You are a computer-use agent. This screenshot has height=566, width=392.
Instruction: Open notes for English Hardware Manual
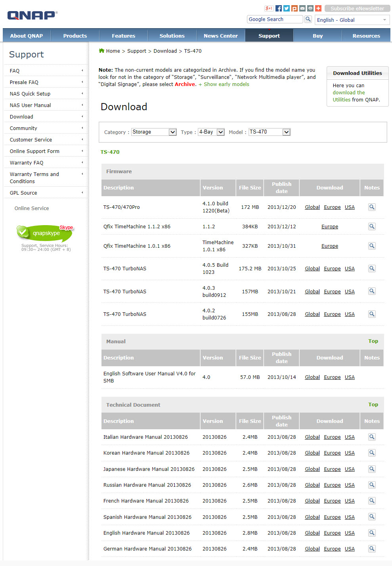(x=372, y=533)
